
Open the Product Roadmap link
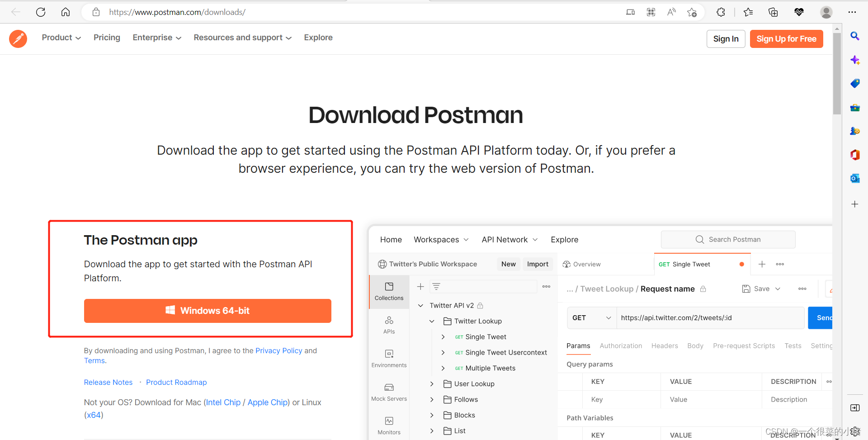click(176, 383)
